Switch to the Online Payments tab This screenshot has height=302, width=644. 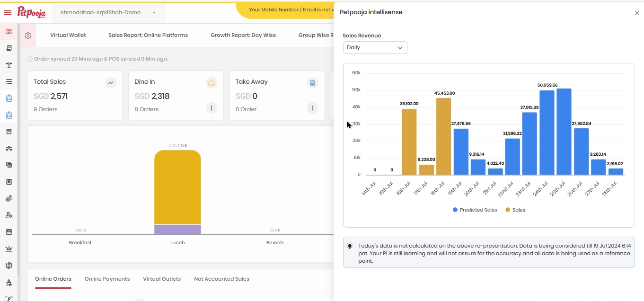tap(107, 279)
